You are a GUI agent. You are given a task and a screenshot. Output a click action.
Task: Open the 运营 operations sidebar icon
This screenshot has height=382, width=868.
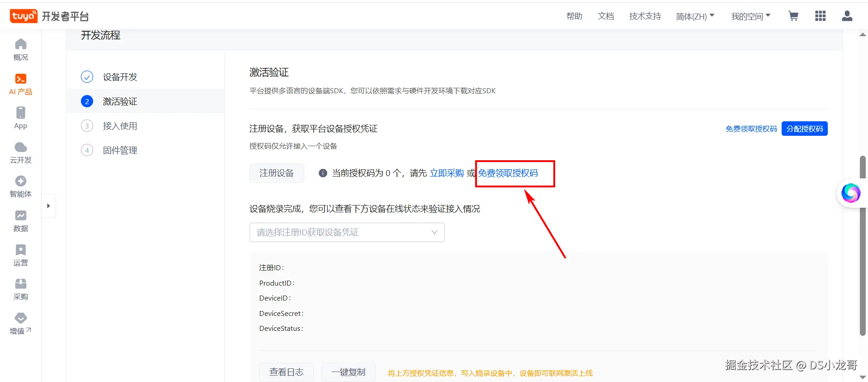[21, 255]
